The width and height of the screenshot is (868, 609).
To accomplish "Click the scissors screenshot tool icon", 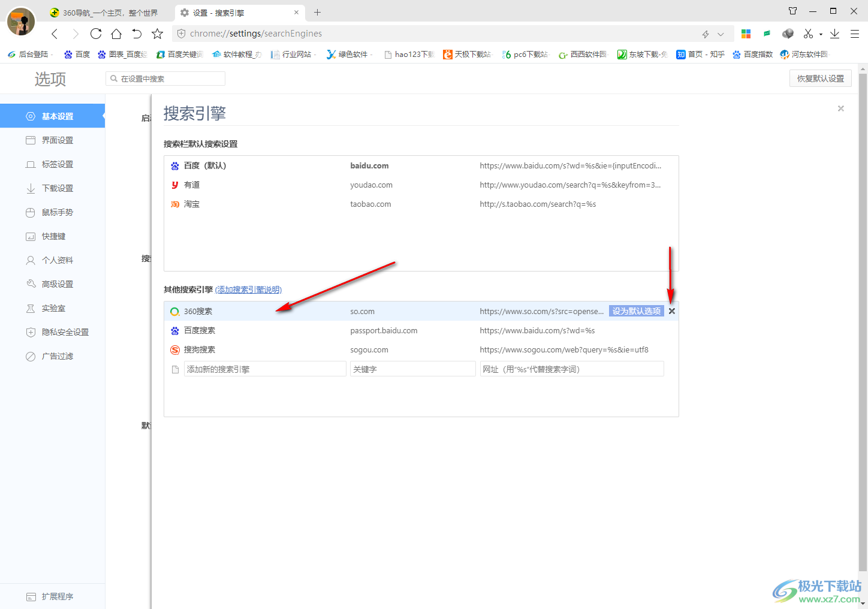I will click(808, 34).
